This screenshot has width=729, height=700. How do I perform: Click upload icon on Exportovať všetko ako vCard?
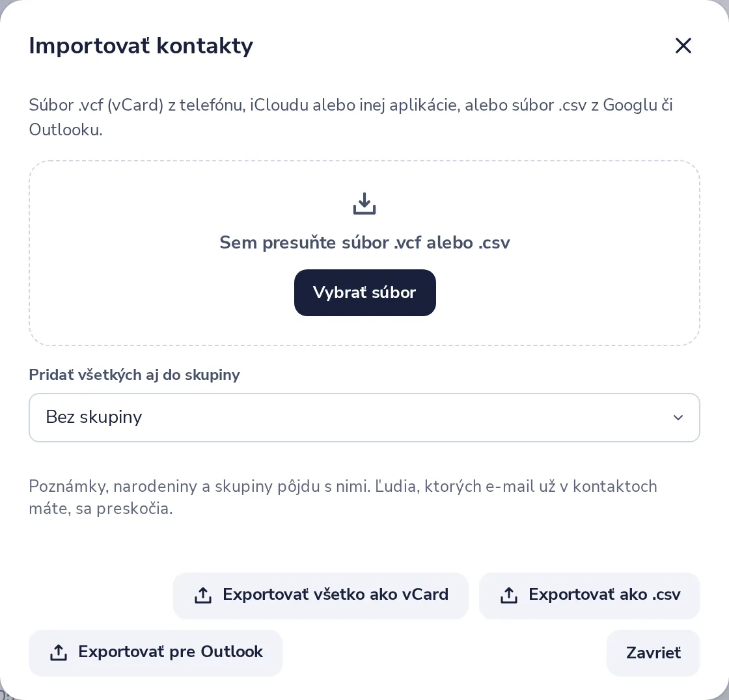tap(202, 595)
